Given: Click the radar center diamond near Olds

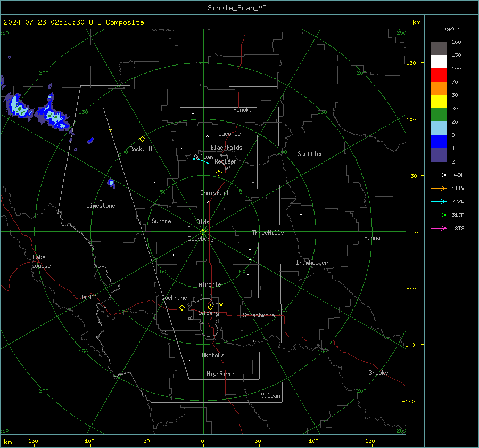Looking at the screenshot, I should click(x=203, y=232).
